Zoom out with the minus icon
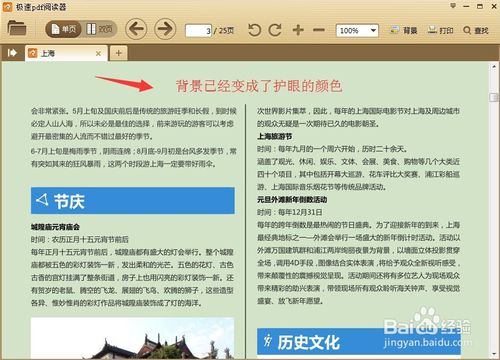Screen dimensions: 500x360 pos(319,30)
